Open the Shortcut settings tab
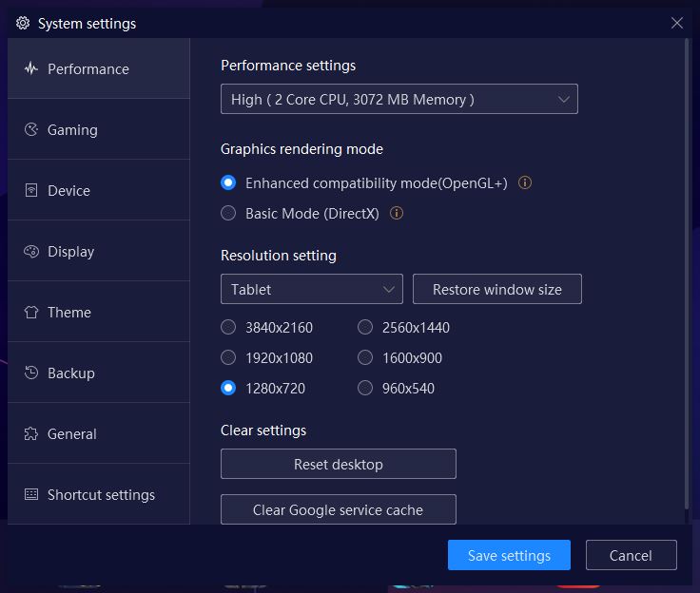Image resolution: width=700 pixels, height=593 pixels. tap(99, 494)
